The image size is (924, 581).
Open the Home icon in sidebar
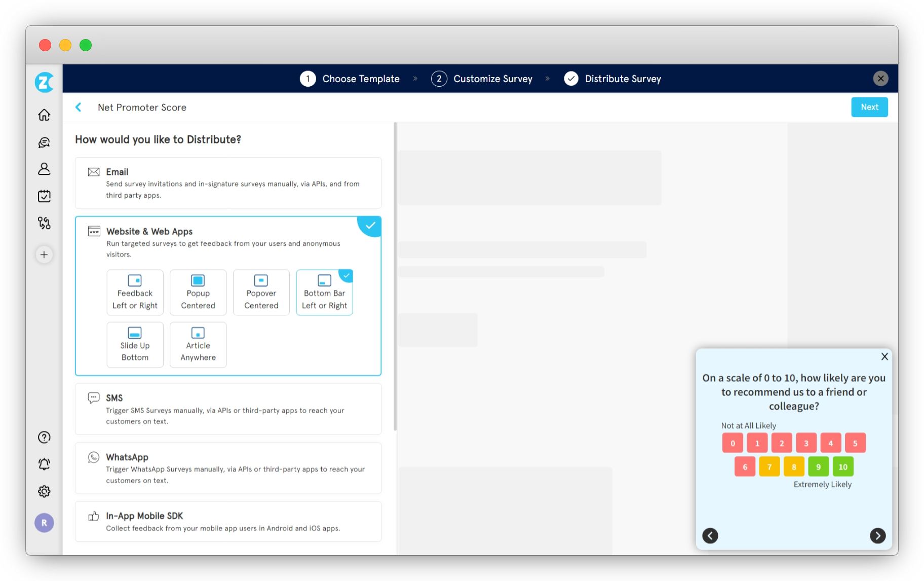pos(44,115)
